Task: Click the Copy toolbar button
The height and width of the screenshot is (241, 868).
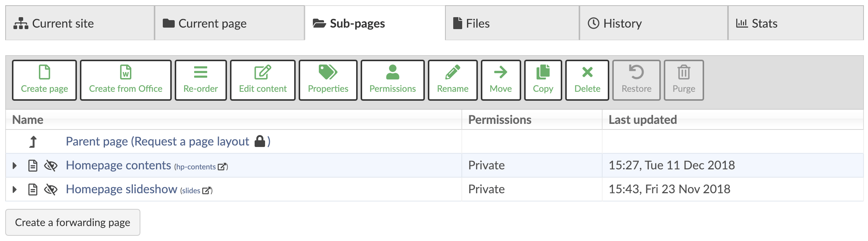Action: (543, 80)
